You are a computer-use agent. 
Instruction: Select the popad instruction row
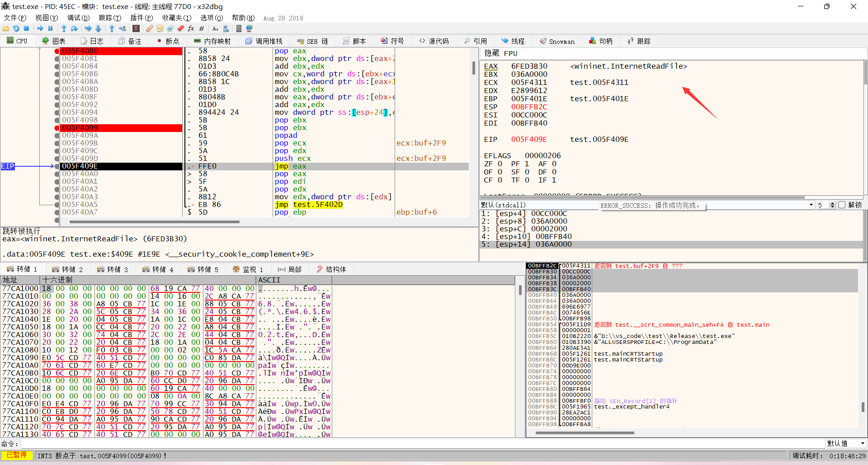coord(264,136)
